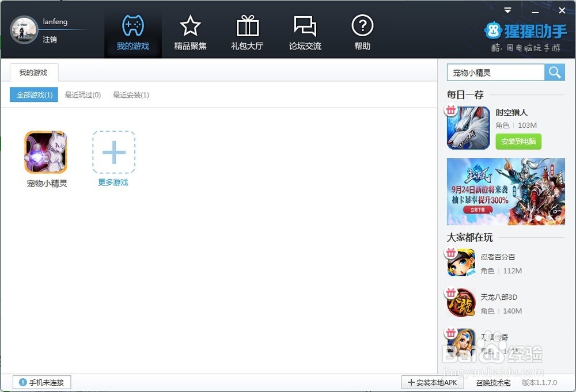
Task: Click the 宠物小精灵 game label
Action: pos(47,183)
